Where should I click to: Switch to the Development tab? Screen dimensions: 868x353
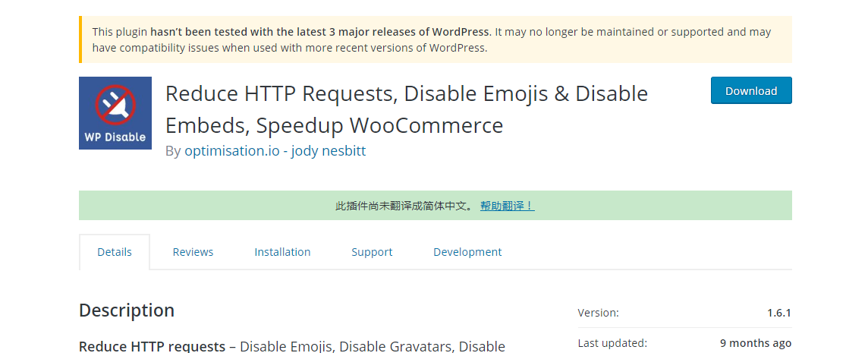point(467,251)
